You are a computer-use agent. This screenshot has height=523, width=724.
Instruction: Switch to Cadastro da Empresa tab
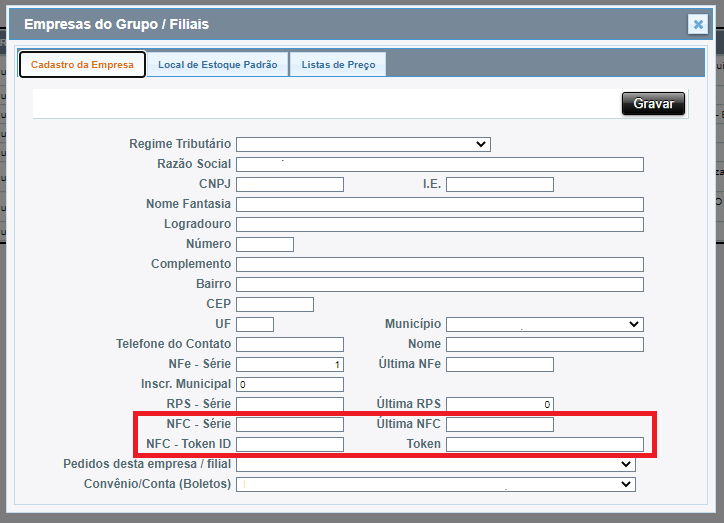(82, 65)
